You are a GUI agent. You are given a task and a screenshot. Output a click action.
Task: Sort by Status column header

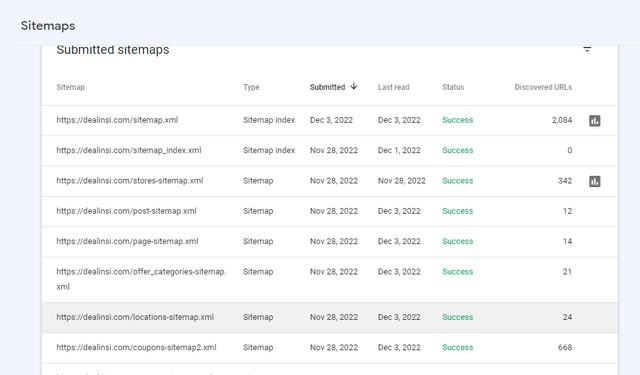coord(453,87)
